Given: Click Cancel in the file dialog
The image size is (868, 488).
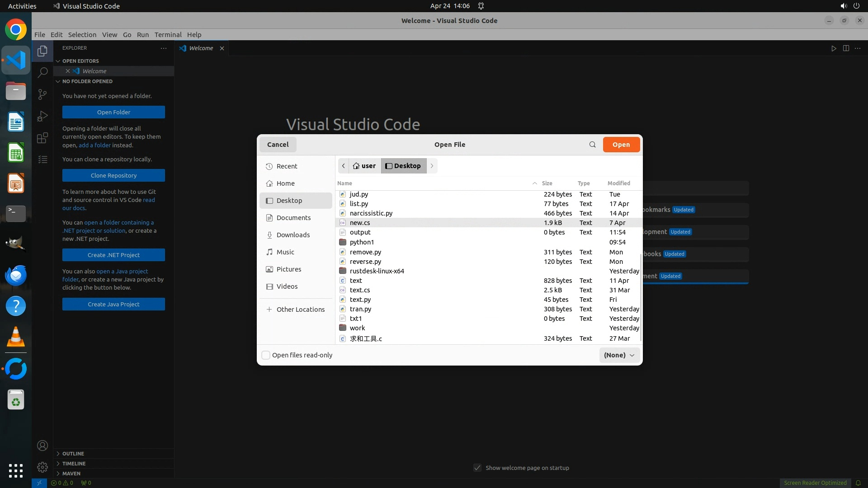Looking at the screenshot, I should click(278, 145).
